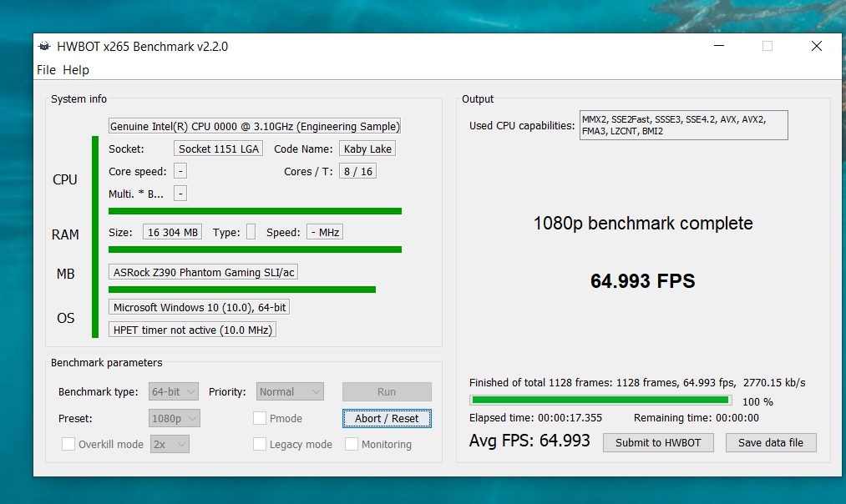
Task: Click the 100 % progress label
Action: tap(757, 402)
